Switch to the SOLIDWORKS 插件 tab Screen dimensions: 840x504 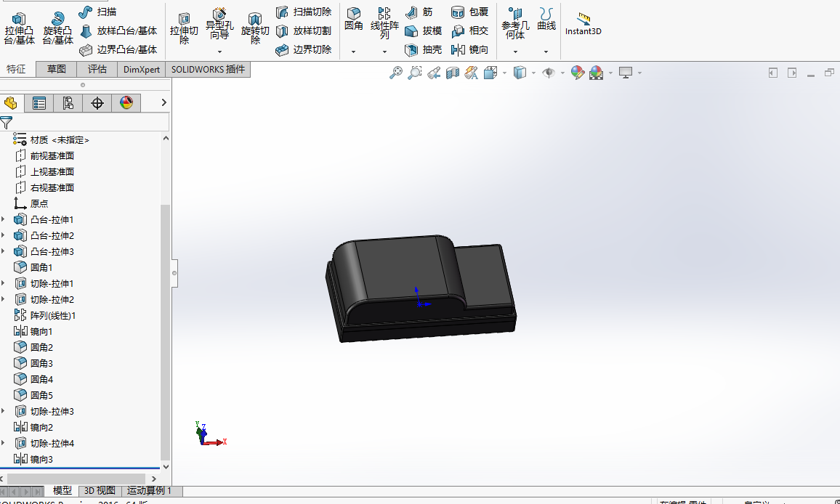point(208,69)
